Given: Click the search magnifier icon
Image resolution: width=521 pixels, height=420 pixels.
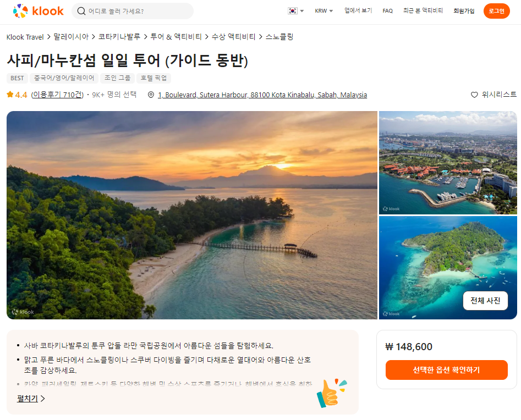Looking at the screenshot, I should tap(81, 11).
